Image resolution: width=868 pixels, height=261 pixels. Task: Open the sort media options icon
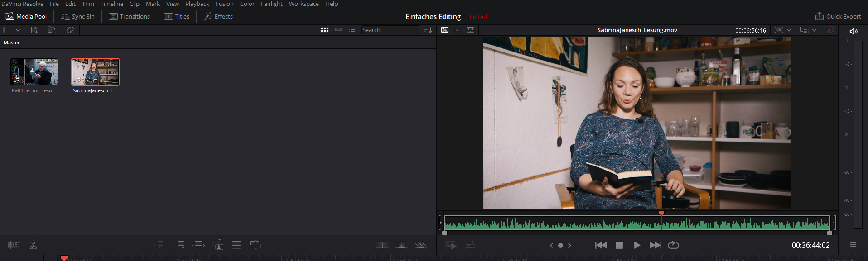[x=428, y=30]
